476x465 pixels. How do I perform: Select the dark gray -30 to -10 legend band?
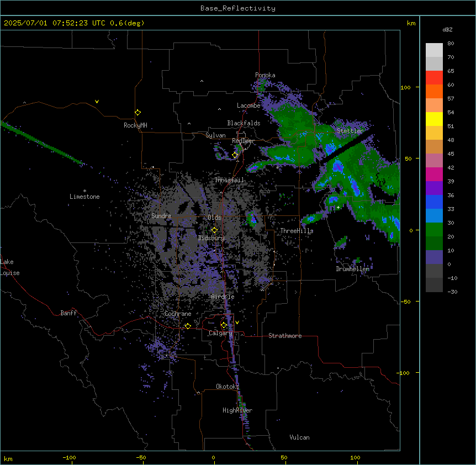coord(434,285)
